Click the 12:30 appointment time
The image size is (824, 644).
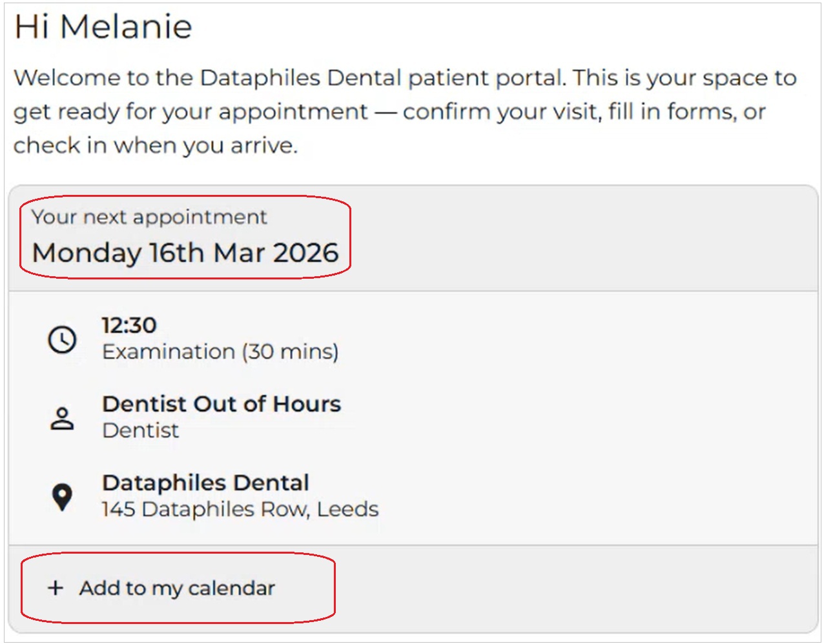129,325
